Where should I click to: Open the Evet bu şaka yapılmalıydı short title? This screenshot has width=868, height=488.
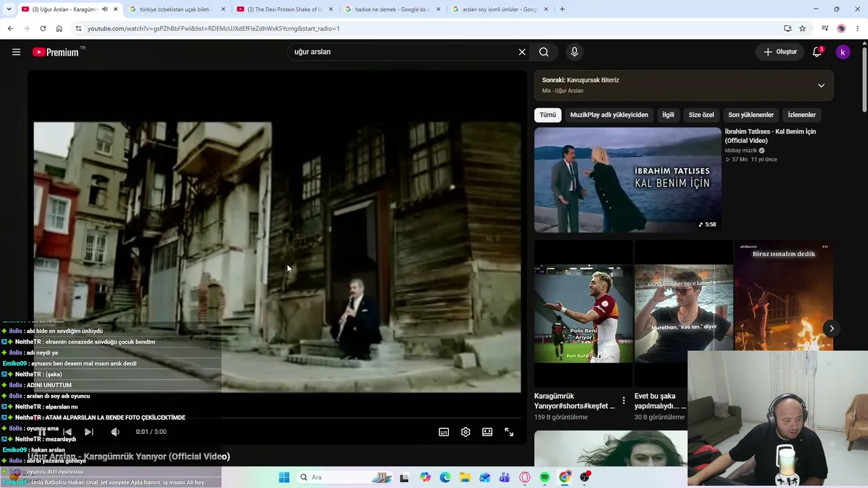coord(660,401)
